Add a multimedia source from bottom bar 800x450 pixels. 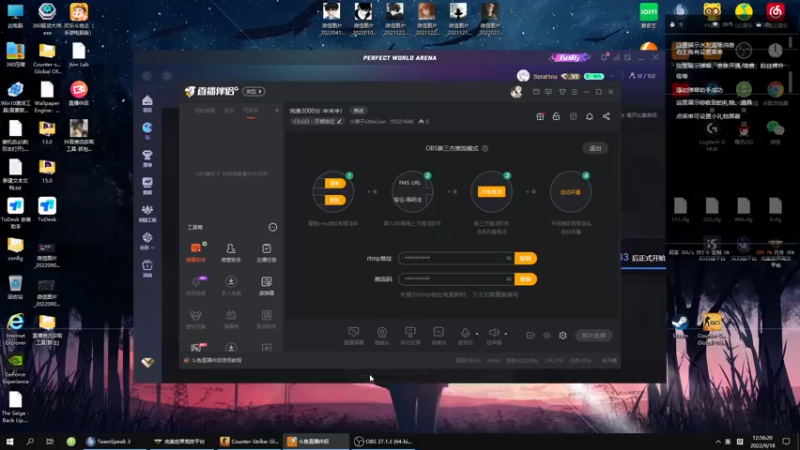(x=438, y=336)
